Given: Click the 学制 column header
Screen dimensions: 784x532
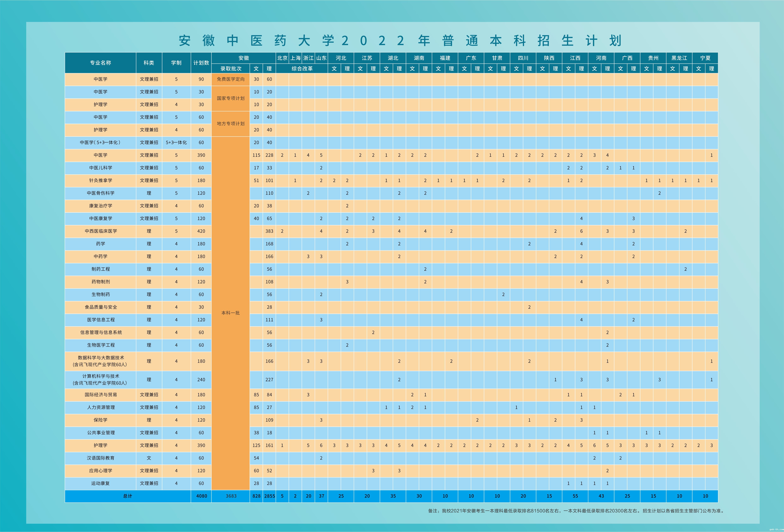Looking at the screenshot, I should point(176,63).
